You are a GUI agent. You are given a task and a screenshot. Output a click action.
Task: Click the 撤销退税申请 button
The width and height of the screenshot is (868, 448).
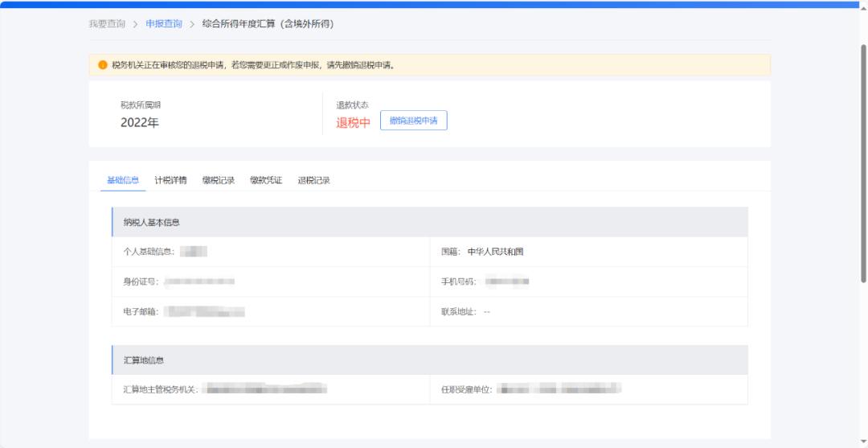pos(413,121)
